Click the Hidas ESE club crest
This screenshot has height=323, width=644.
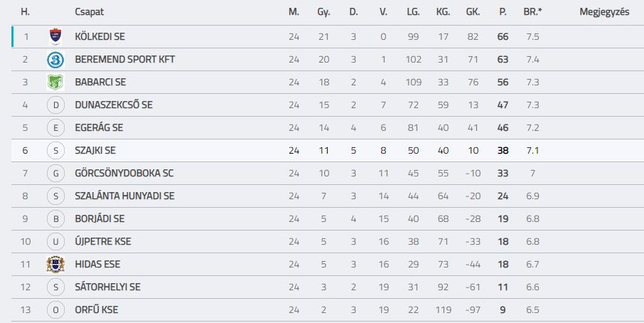(55, 264)
